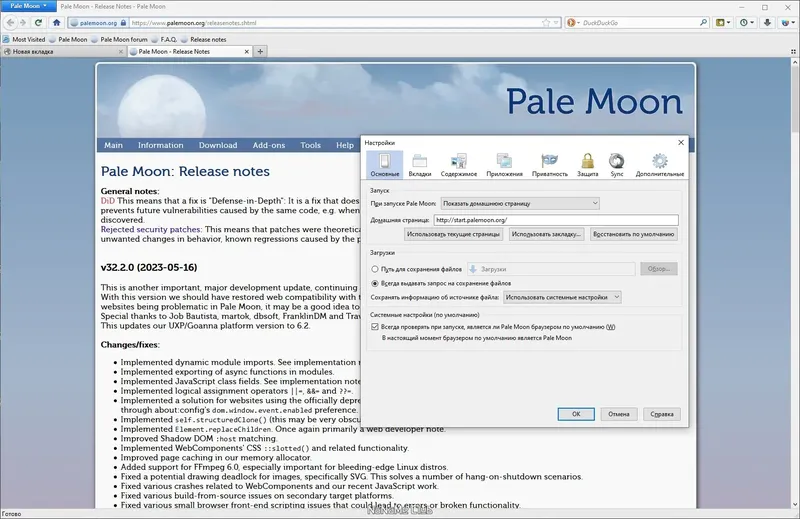
Task: Click the search magnifier icon
Action: point(704,22)
